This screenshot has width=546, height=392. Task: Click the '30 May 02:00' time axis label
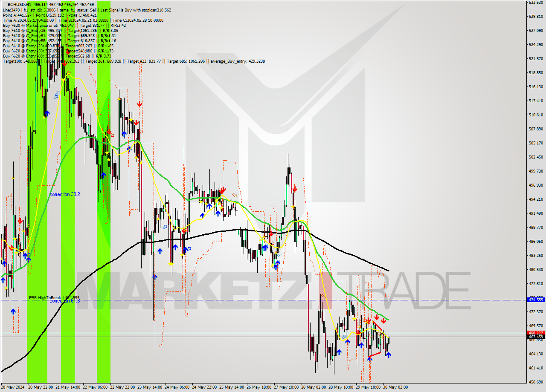point(395,387)
